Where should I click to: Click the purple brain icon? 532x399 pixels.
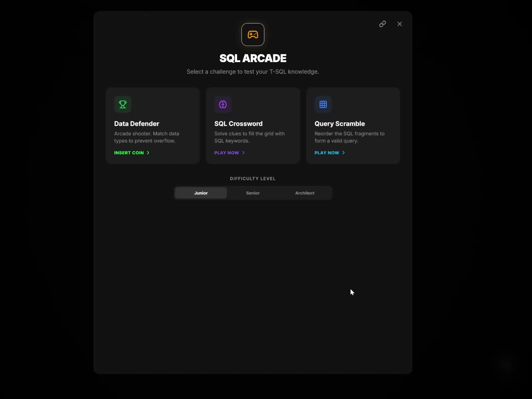tap(223, 104)
